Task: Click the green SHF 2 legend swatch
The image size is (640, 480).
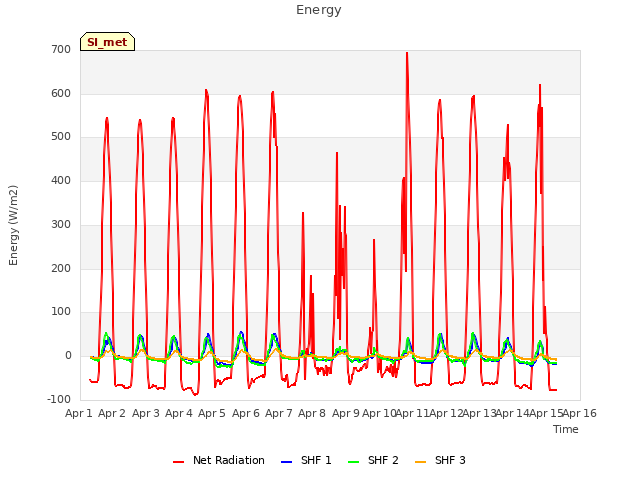Action: pos(353,462)
